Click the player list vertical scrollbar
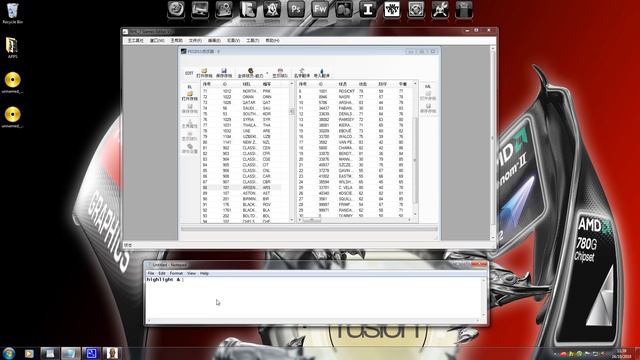Screen dimensions: 640x360 [415, 149]
